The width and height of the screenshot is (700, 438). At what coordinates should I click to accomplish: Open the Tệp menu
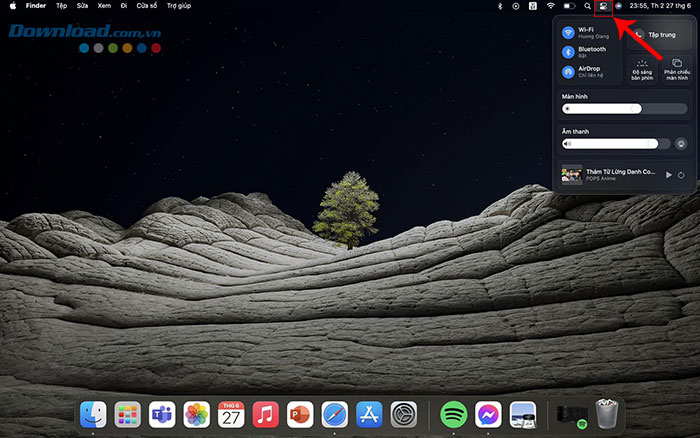62,6
